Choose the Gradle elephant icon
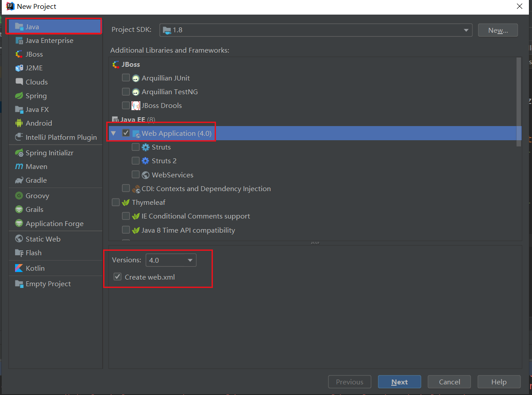 tap(19, 180)
